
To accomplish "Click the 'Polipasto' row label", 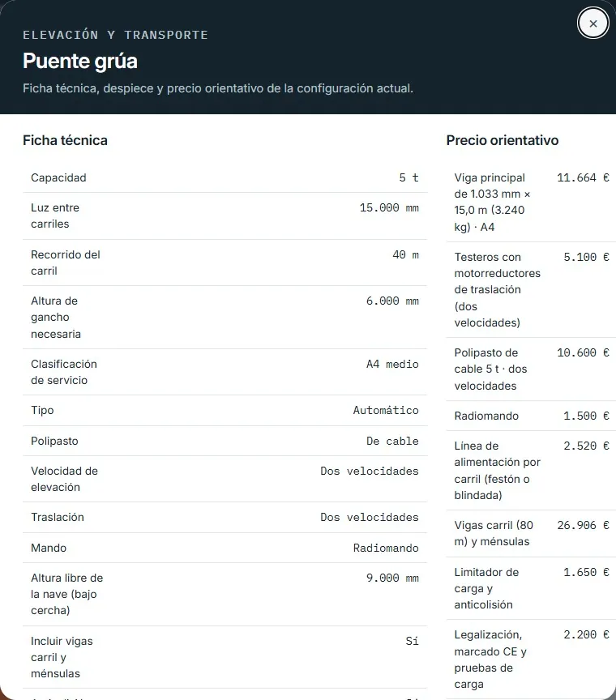I will coord(54,441).
